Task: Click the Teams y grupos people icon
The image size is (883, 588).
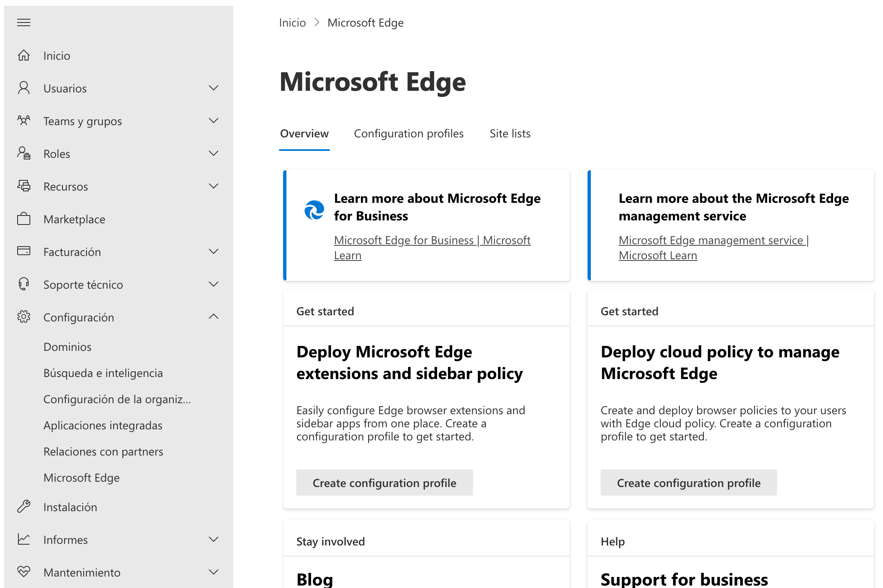Action: (x=24, y=121)
